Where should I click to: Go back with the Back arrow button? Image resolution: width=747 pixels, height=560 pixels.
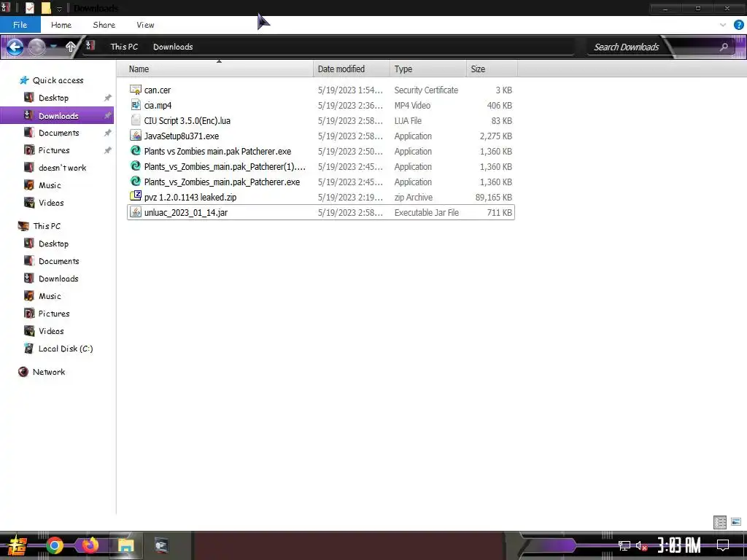[x=15, y=47]
